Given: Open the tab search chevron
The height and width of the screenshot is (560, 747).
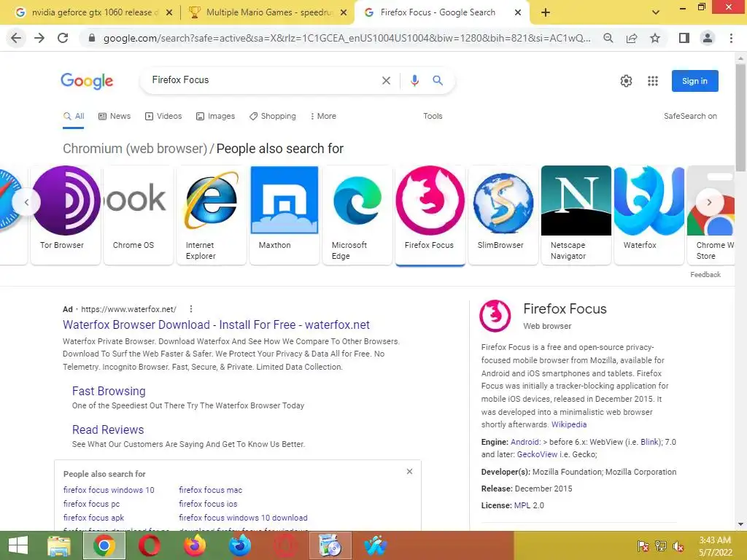Looking at the screenshot, I should 656,12.
